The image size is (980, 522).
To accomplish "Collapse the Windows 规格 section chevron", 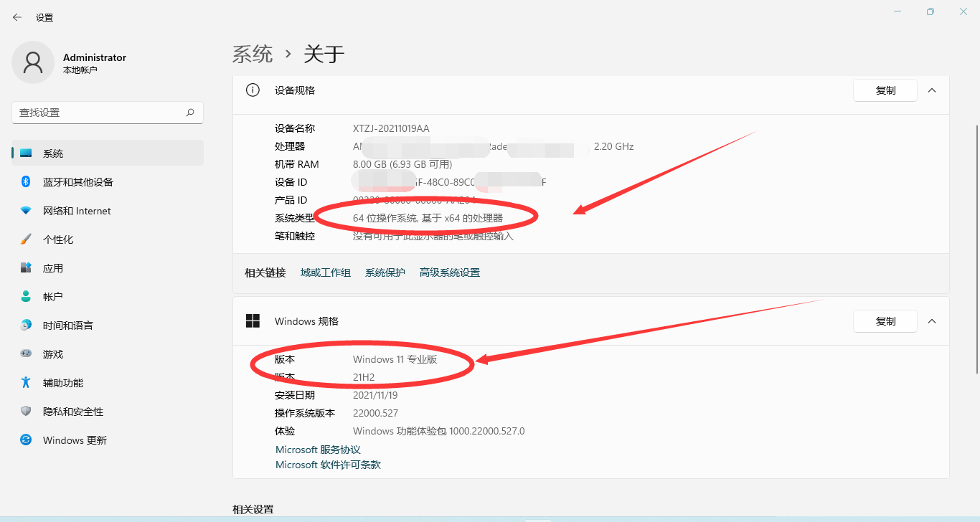I will 932,321.
